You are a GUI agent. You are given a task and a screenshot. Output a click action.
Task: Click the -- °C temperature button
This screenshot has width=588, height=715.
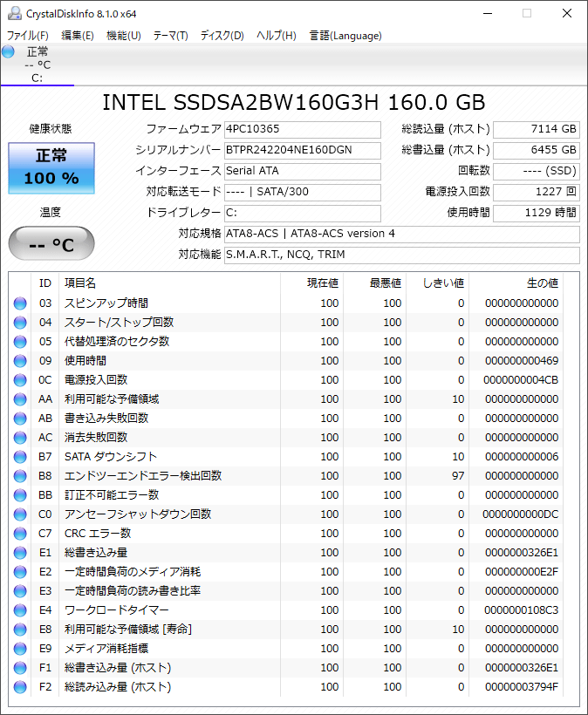click(x=51, y=243)
